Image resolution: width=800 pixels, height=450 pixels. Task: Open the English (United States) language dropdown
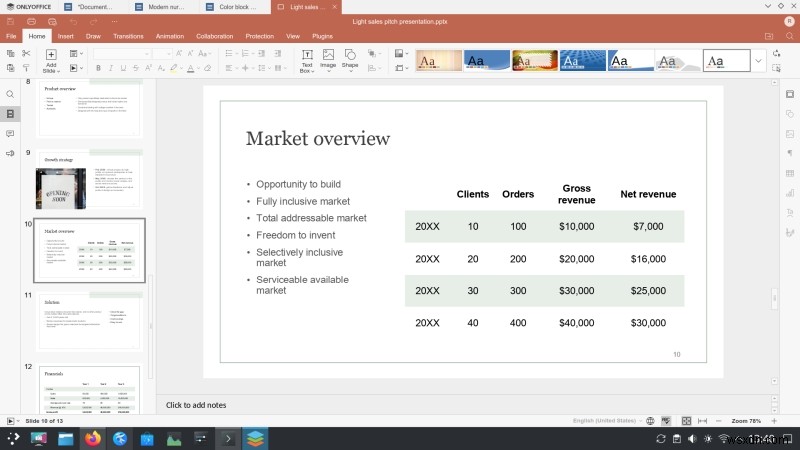(607, 421)
